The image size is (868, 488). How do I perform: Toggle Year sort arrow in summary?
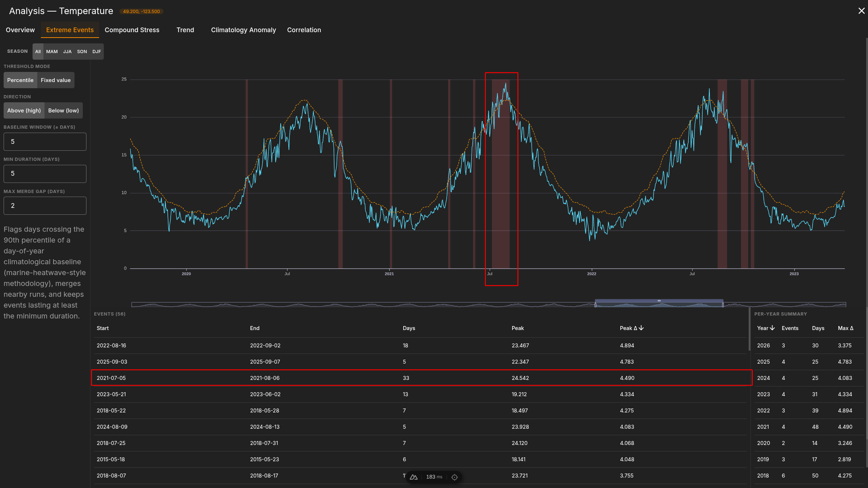tap(772, 328)
